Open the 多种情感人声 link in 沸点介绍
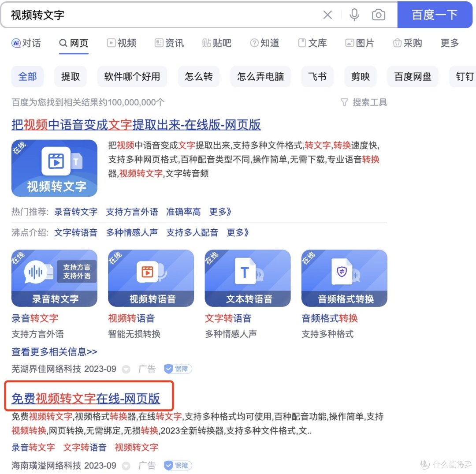The image size is (476, 474). coord(132,233)
